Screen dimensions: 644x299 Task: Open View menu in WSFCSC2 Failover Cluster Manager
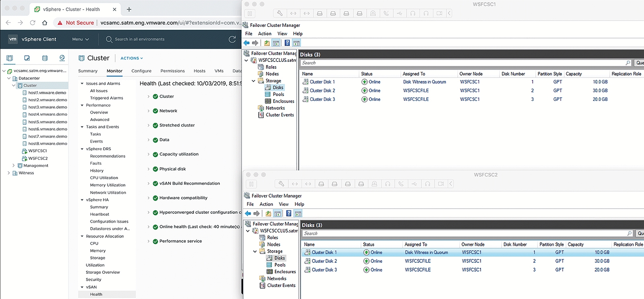(284, 204)
